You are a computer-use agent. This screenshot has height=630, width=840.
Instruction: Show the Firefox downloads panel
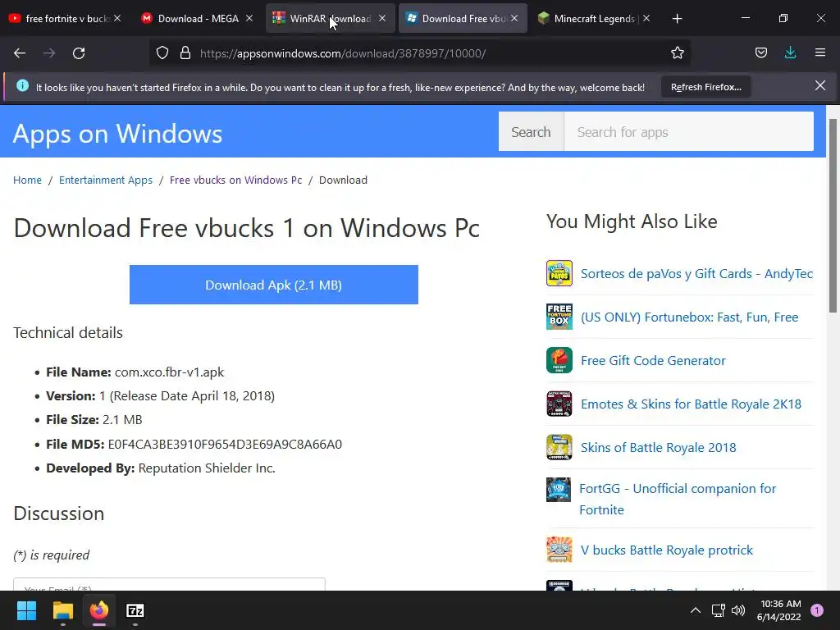790,52
